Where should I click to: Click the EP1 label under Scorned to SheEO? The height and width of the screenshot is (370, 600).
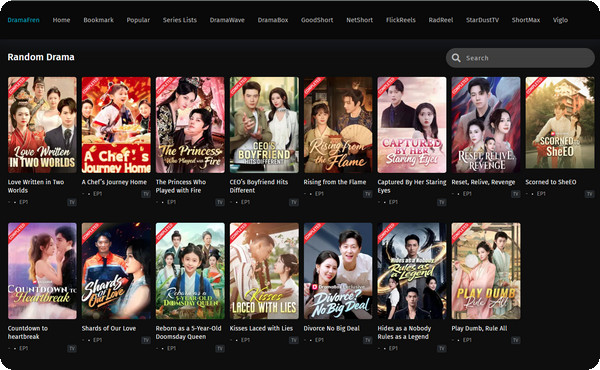[x=541, y=194]
